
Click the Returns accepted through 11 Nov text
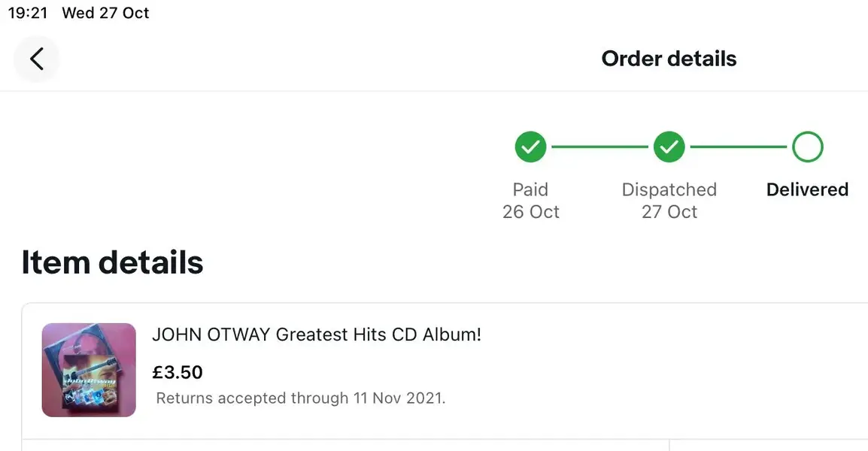point(301,398)
